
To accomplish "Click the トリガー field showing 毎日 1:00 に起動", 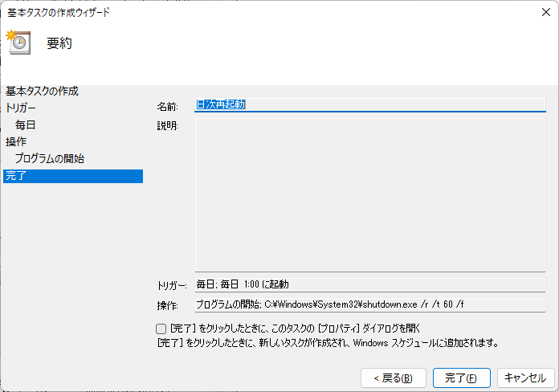I will coord(370,284).
